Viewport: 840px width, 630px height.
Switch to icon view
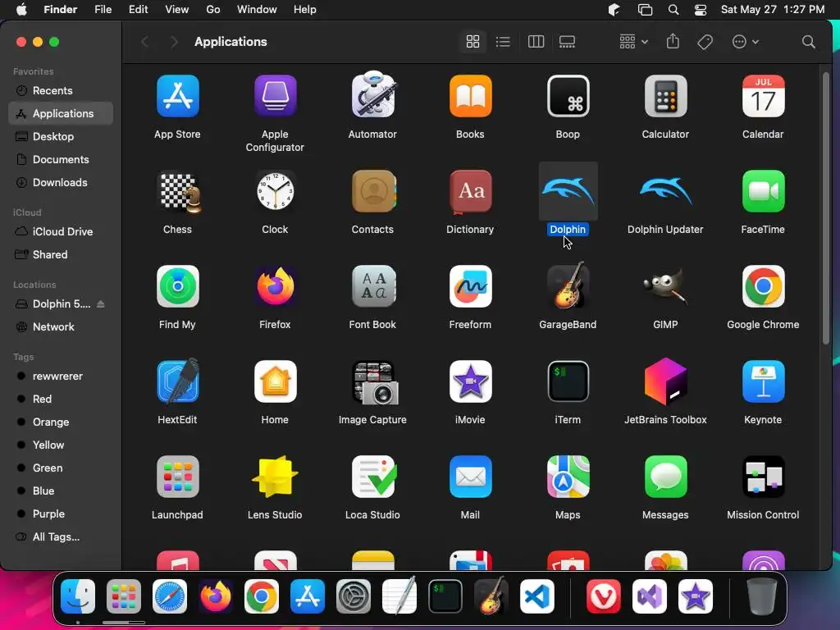[472, 42]
